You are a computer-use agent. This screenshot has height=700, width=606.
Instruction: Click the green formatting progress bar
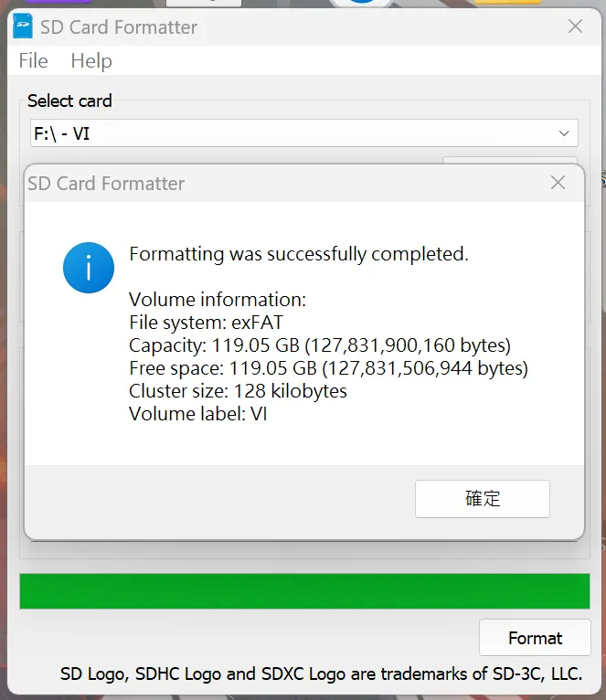[304, 591]
